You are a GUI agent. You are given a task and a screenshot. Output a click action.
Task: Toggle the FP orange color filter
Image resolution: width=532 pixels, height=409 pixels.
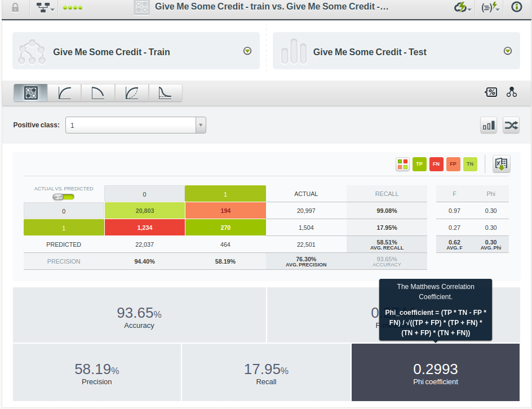(453, 164)
